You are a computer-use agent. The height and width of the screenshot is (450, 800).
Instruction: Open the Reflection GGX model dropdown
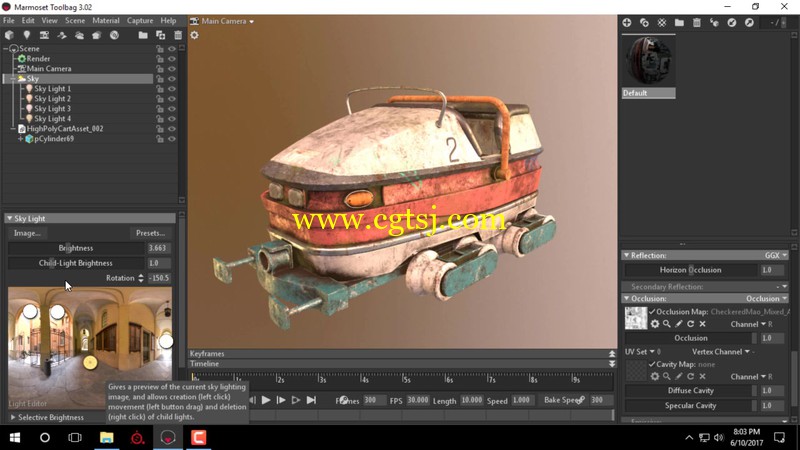click(776, 255)
